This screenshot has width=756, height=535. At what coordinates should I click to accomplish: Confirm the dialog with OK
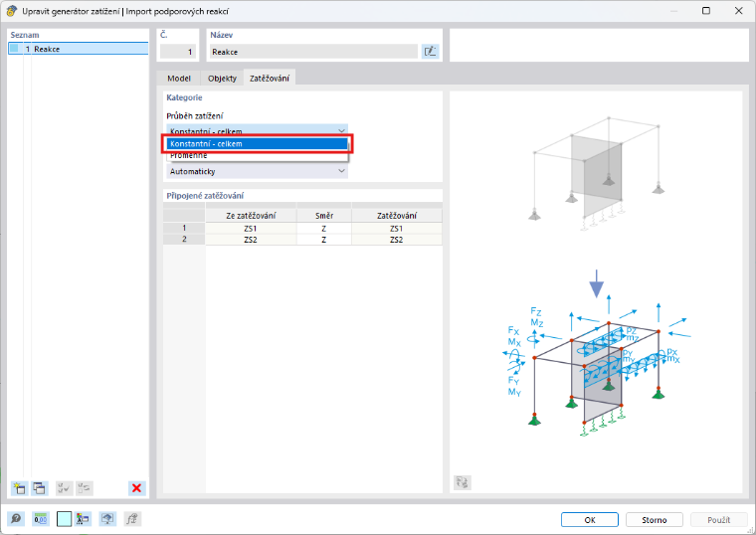(590, 519)
